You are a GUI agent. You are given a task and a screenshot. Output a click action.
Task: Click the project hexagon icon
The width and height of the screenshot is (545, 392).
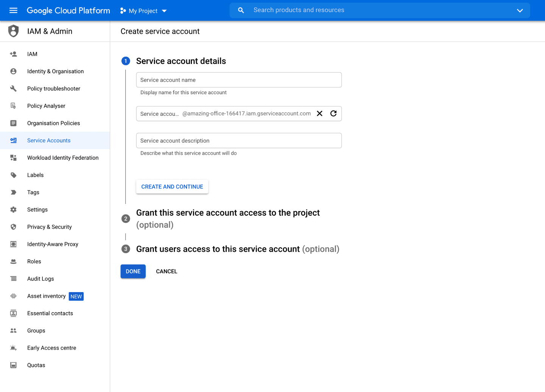pyautogui.click(x=123, y=11)
